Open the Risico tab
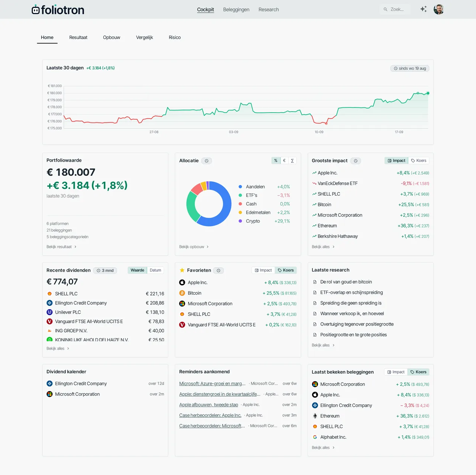The width and height of the screenshot is (476, 475). click(175, 38)
